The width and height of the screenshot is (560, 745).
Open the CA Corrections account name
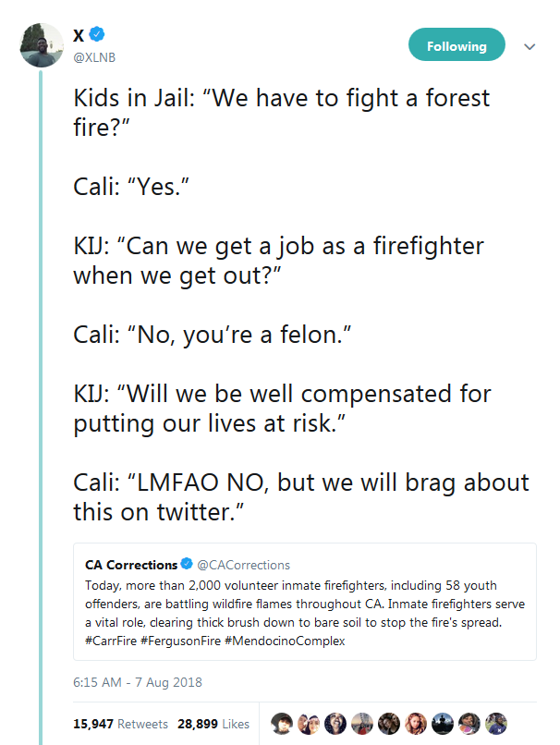[x=130, y=565]
